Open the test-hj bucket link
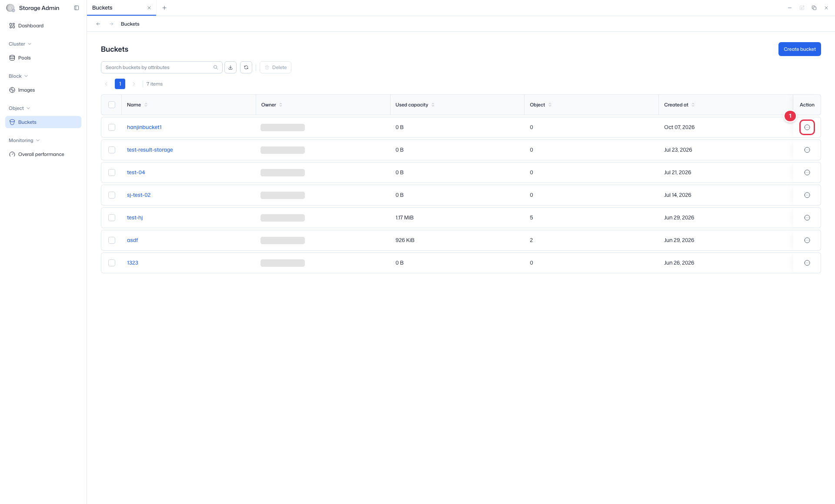The image size is (835, 504). coord(135,218)
